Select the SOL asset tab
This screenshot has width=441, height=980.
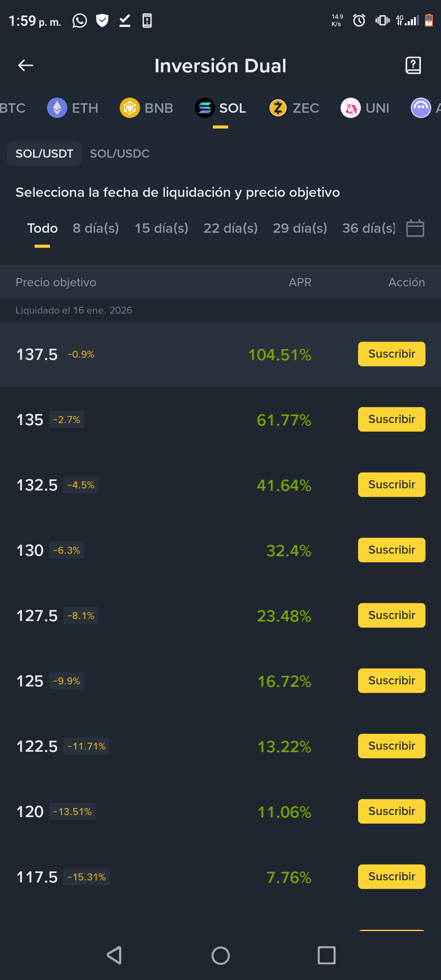pyautogui.click(x=221, y=108)
